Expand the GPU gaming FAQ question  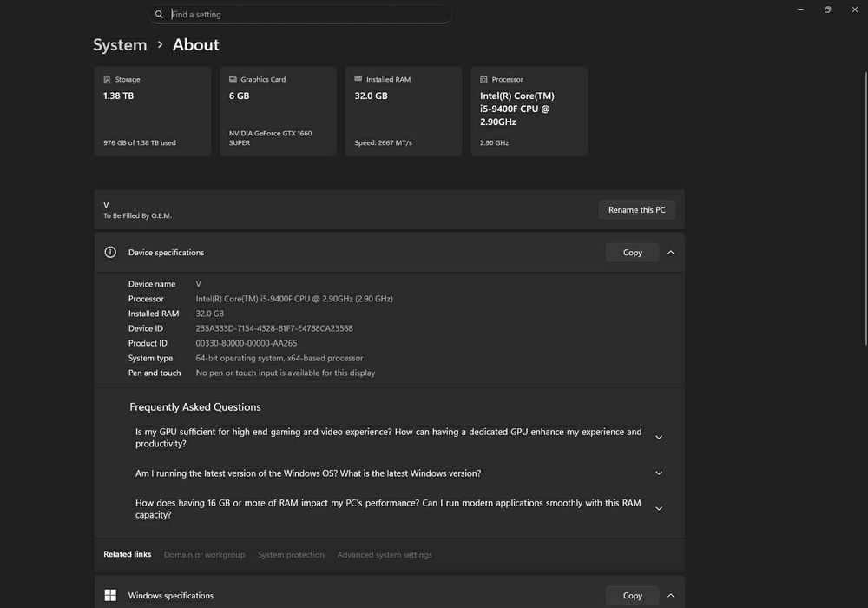click(x=659, y=438)
